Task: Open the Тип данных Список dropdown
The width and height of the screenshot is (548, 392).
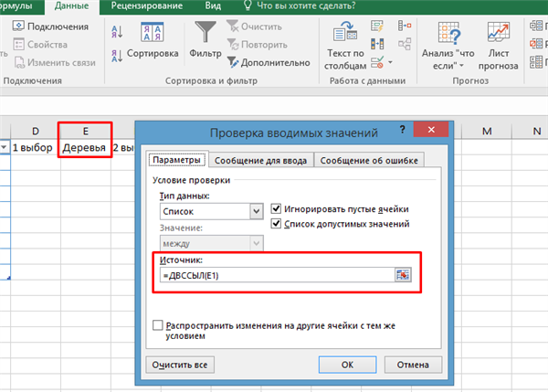Action: tap(256, 212)
